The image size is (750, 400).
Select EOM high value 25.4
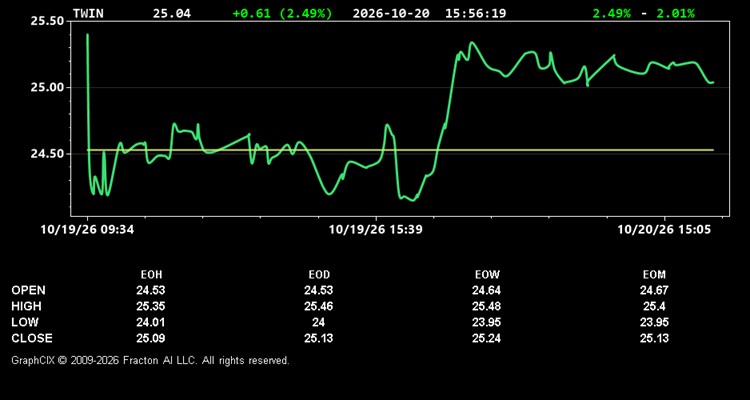coord(654,306)
